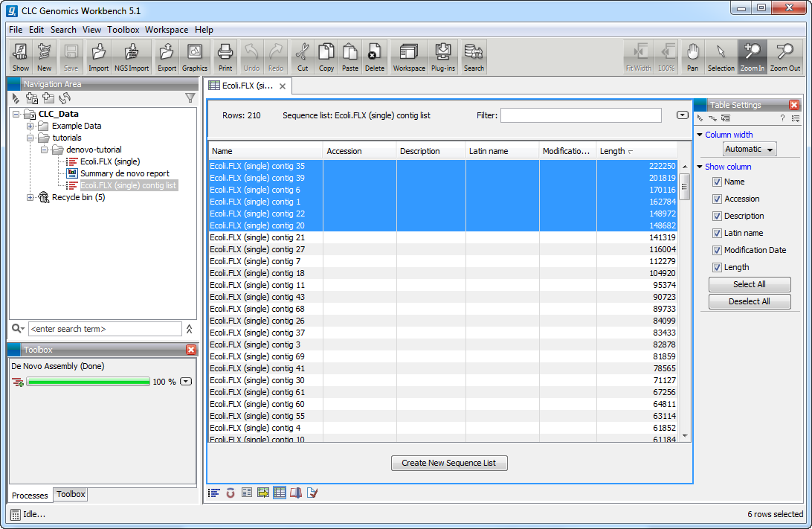This screenshot has width=812, height=529.
Task: Sort by the Length column header
Action: point(637,151)
